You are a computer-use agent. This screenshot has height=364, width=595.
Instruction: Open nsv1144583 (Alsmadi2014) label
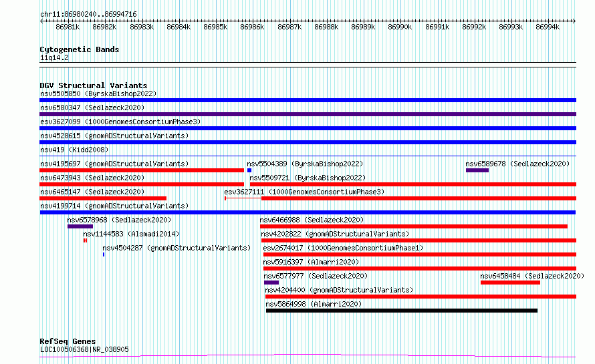click(131, 234)
